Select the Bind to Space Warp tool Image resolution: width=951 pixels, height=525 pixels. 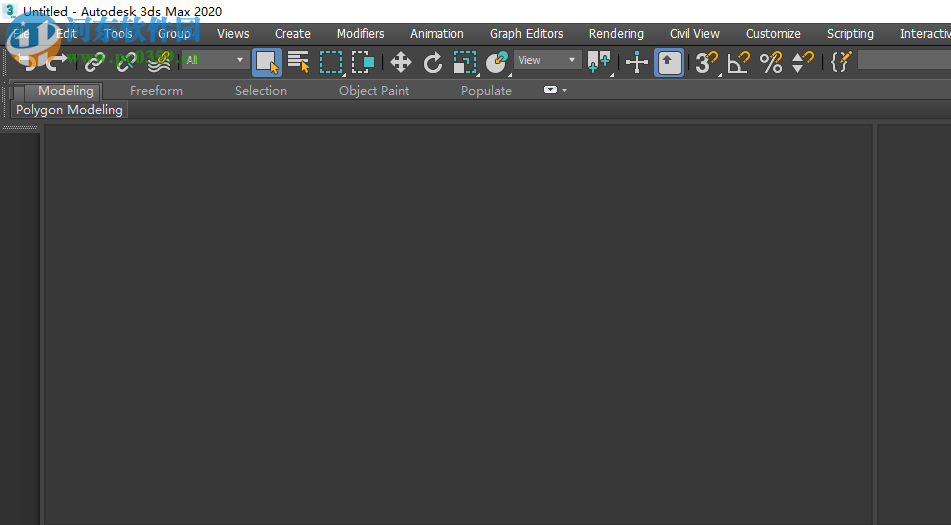click(x=159, y=62)
